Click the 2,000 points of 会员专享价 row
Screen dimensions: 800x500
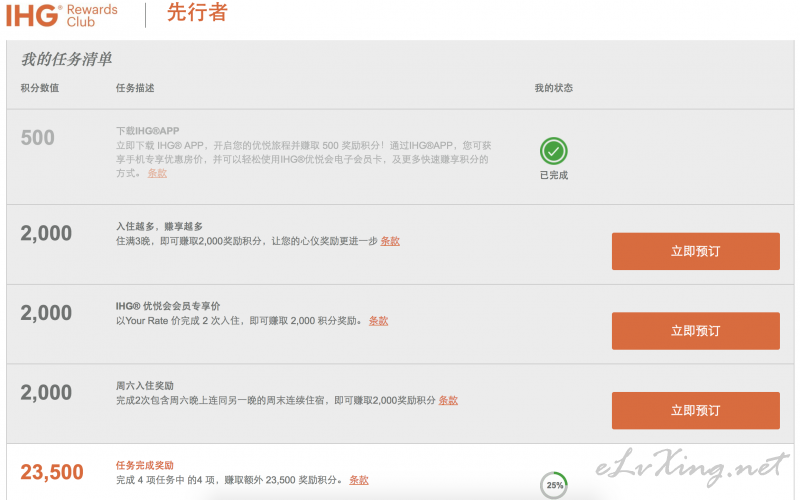[x=46, y=313]
